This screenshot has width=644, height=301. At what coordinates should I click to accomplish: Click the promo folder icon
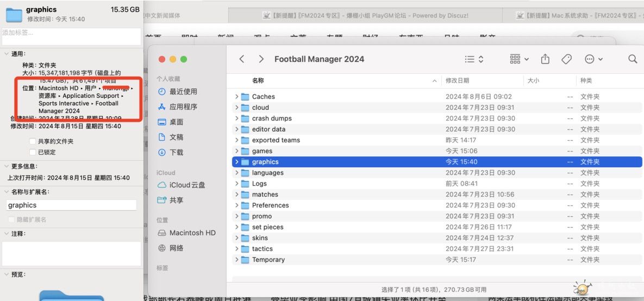(245, 216)
